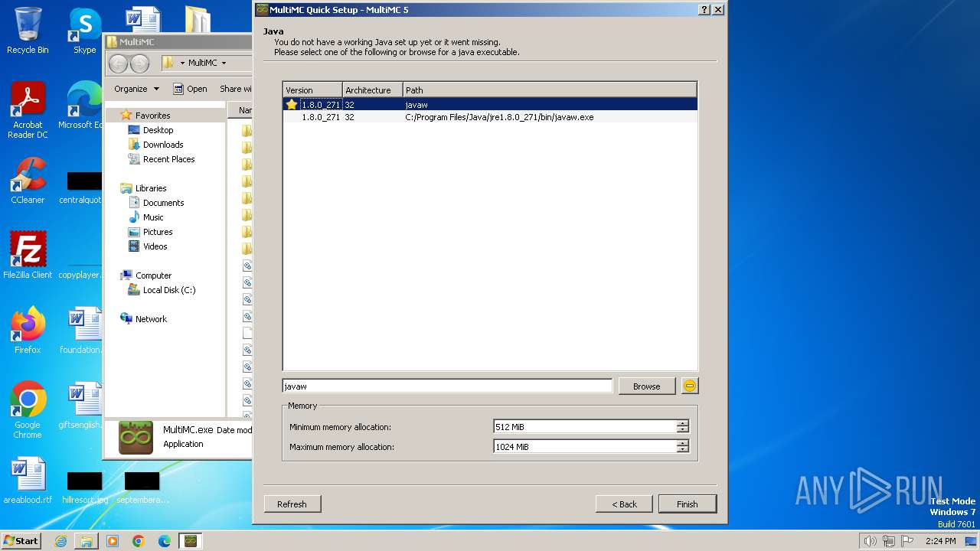The width and height of the screenshot is (980, 551).
Task: Adjust minimum memory with the spinner arrows
Action: point(683,427)
